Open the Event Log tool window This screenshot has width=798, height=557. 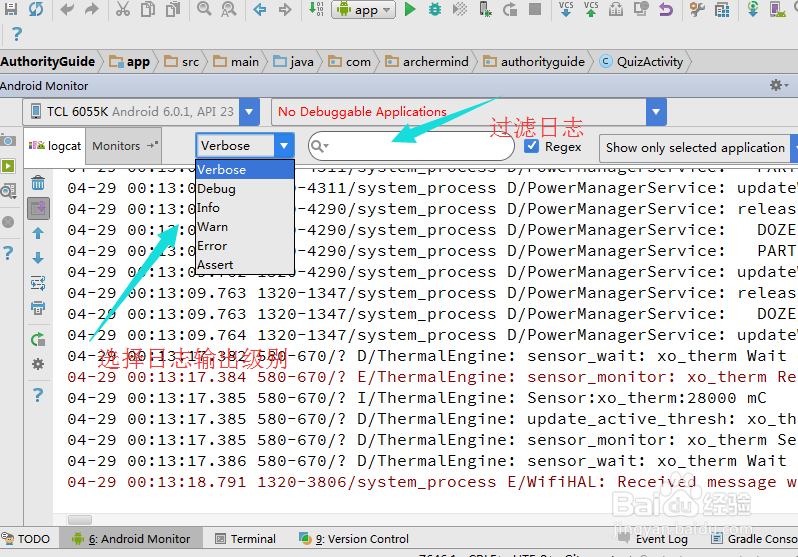pos(653,538)
